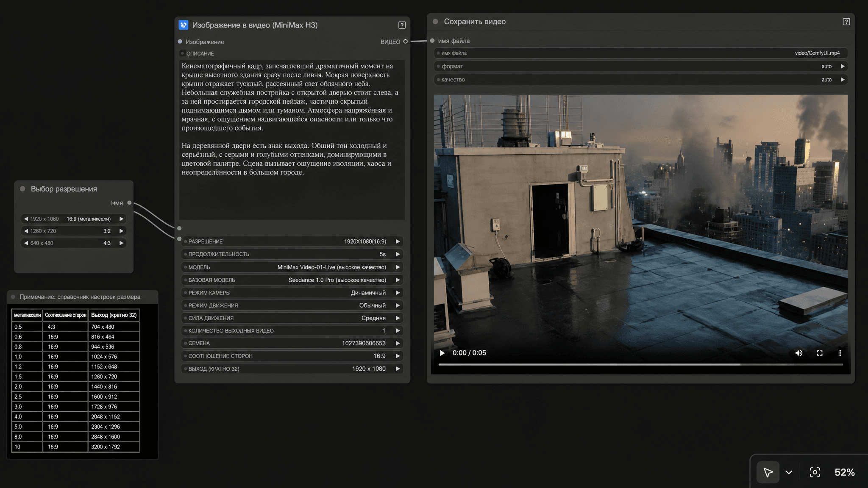Edit the video/ComfyUI.mp4 filename field
868x488 pixels.
click(x=641, y=53)
